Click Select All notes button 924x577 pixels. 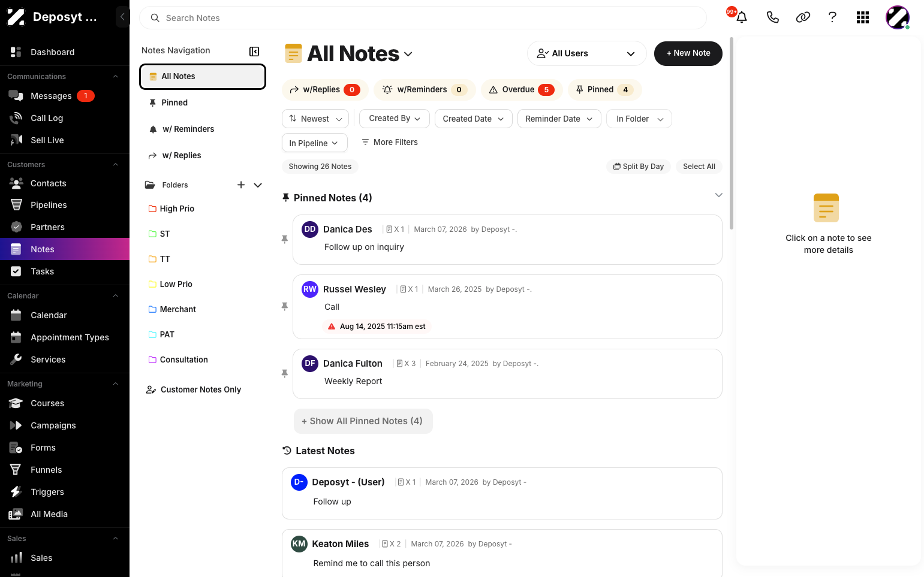pos(699,167)
